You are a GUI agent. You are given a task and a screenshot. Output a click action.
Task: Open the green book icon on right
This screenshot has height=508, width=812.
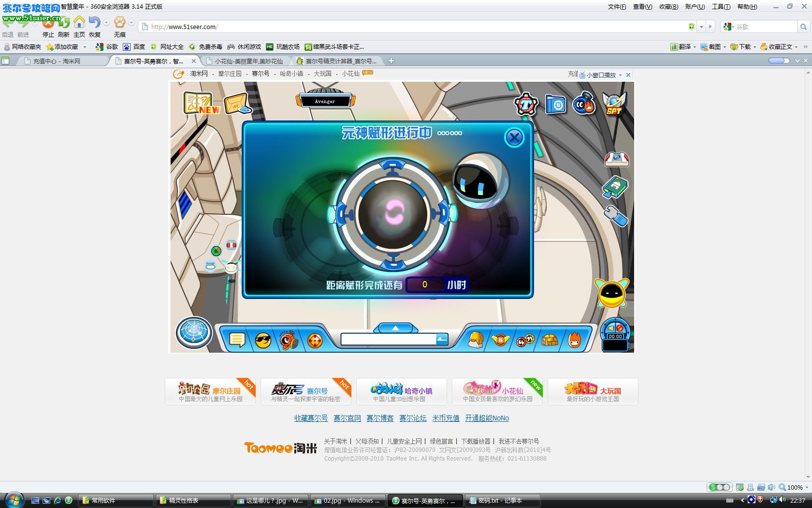615,188
